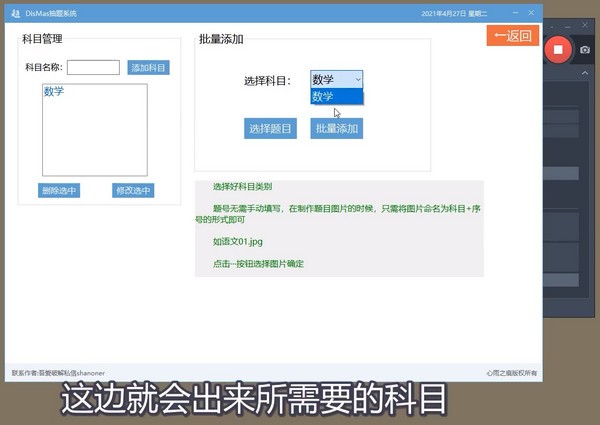Screen dimensions: 600x425
Task: Click the date text 2021年4月27日 in title bar
Action: pyautogui.click(x=443, y=14)
